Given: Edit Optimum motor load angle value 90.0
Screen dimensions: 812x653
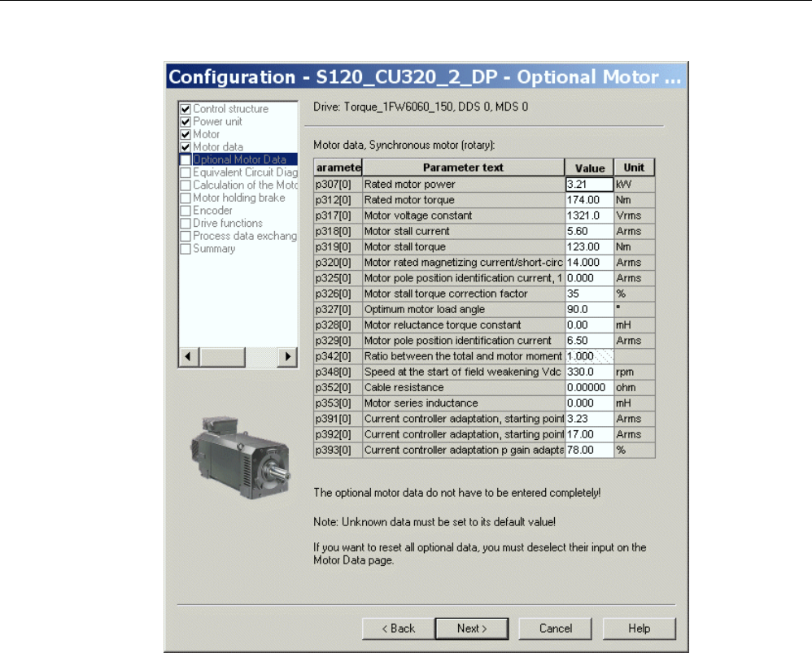Looking at the screenshot, I should [589, 309].
